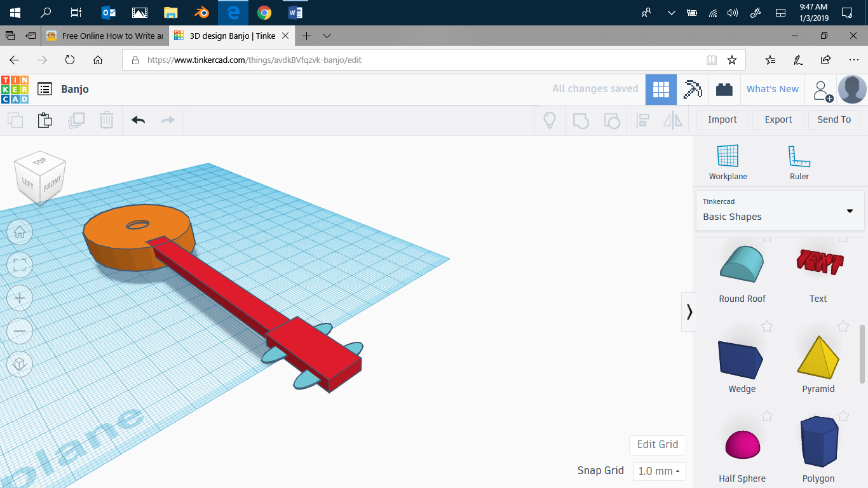Open the What's New link
Image resolution: width=868 pixels, height=488 pixels.
(x=773, y=90)
